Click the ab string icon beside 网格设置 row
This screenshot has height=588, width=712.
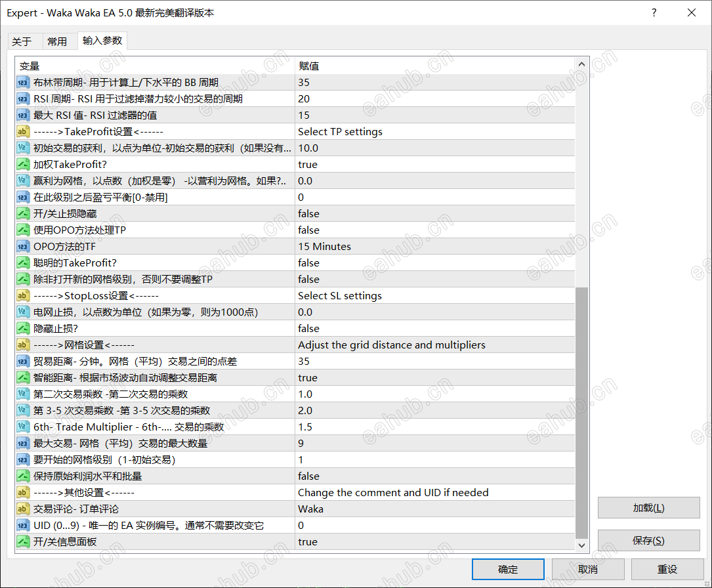[x=23, y=345]
